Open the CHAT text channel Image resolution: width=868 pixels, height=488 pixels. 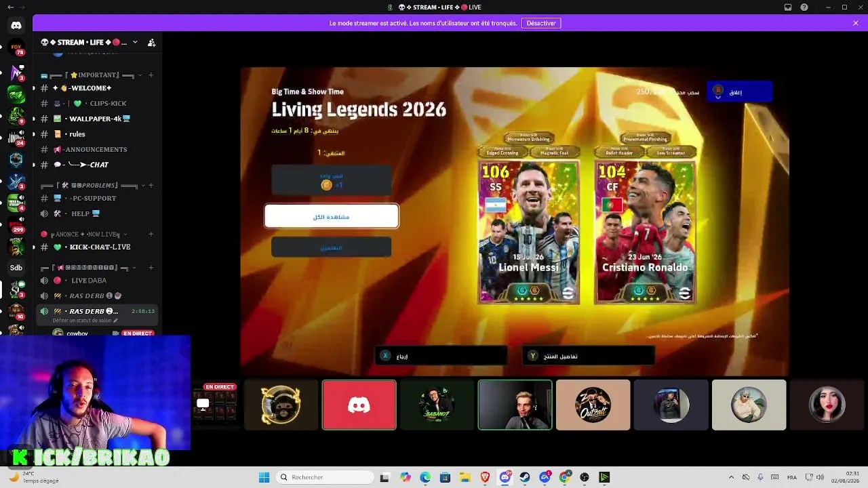coord(97,165)
